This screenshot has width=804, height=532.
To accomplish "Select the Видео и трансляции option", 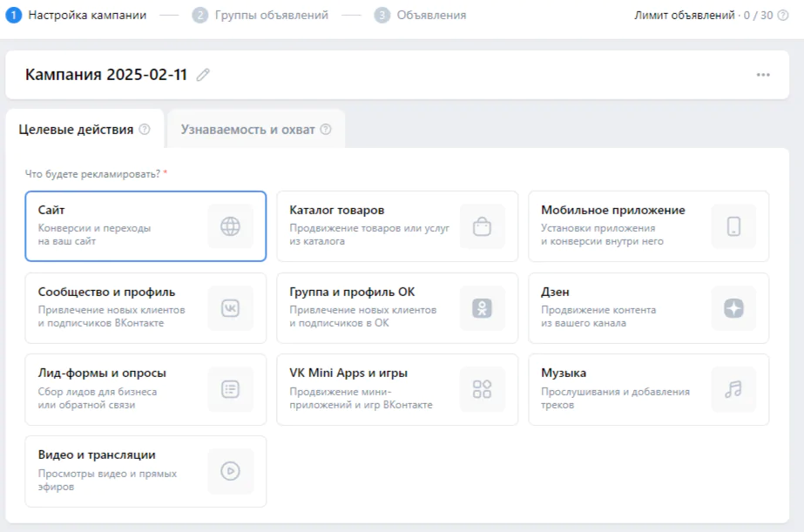I will (145, 471).
